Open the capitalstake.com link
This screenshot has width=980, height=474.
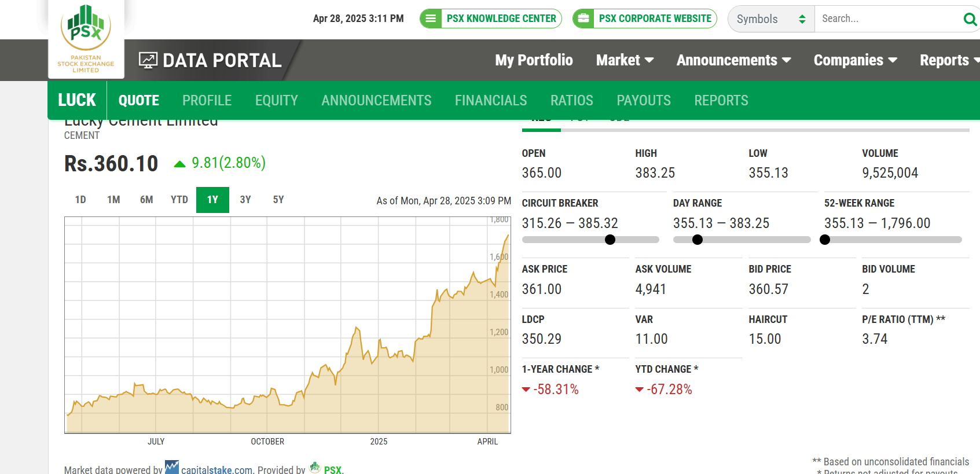pos(217,470)
